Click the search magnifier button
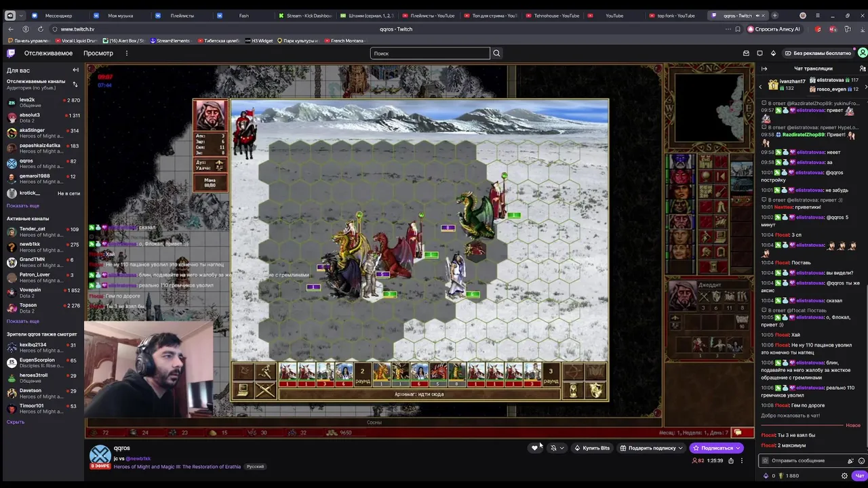 tap(496, 53)
